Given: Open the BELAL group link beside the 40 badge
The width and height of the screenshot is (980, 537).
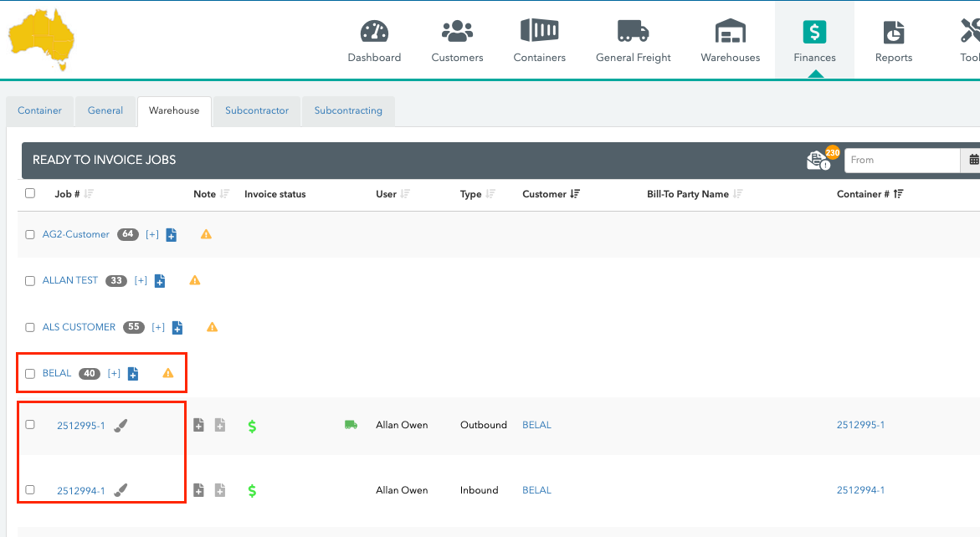Looking at the screenshot, I should click(57, 373).
